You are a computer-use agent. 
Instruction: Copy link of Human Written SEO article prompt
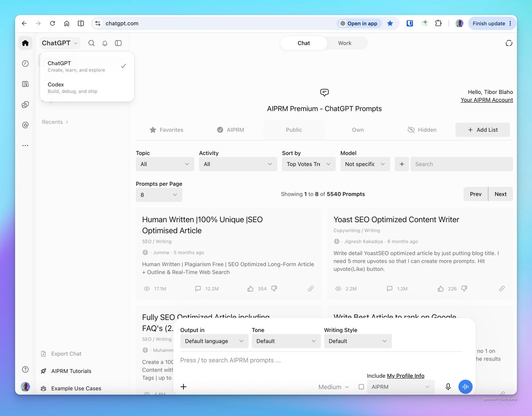[x=311, y=289]
